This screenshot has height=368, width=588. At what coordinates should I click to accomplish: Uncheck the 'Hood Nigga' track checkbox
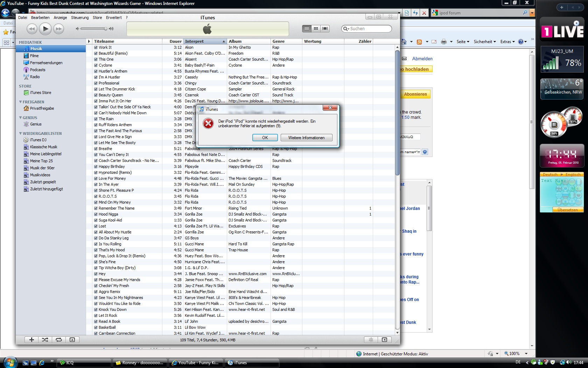[x=96, y=214]
